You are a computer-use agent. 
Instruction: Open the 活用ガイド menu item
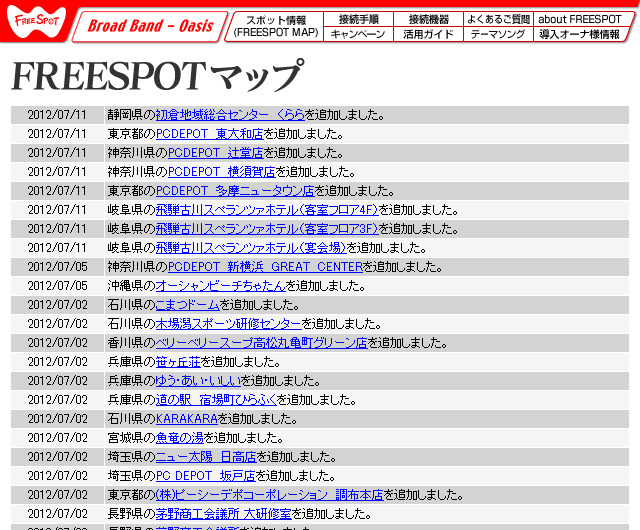pyautogui.click(x=429, y=34)
